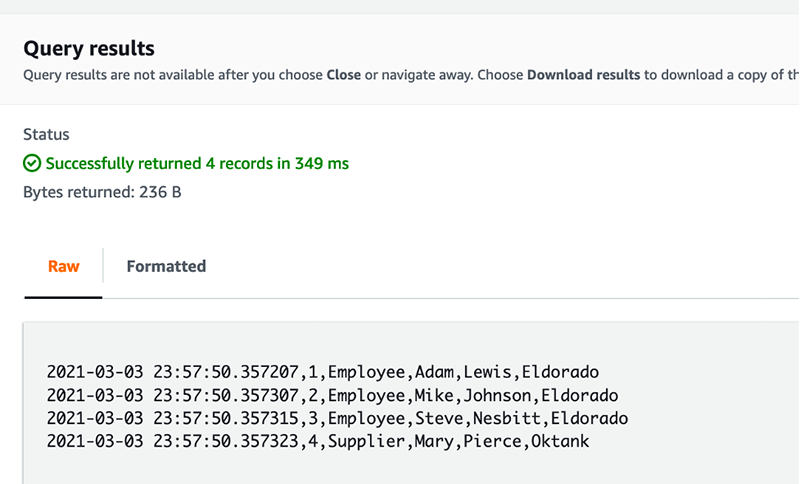Switch to the Raw results tab
Screen dimensions: 800x484
coord(64,266)
